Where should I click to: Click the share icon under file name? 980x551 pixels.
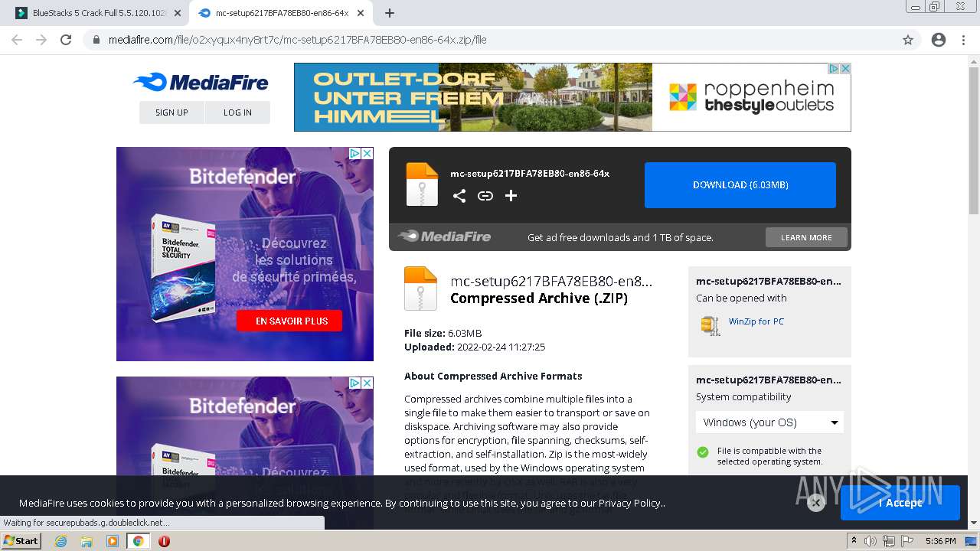459,196
